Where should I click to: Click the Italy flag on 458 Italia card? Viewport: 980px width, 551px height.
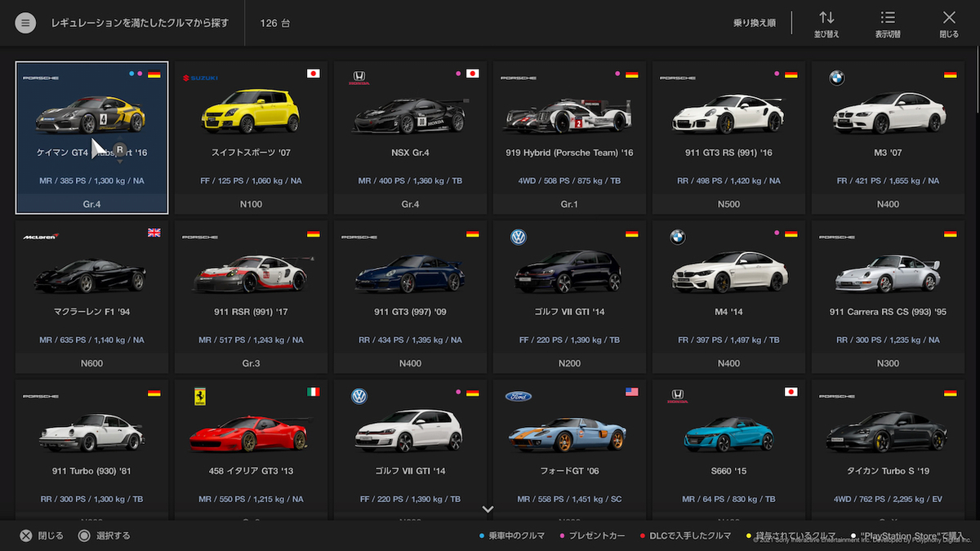click(x=313, y=392)
